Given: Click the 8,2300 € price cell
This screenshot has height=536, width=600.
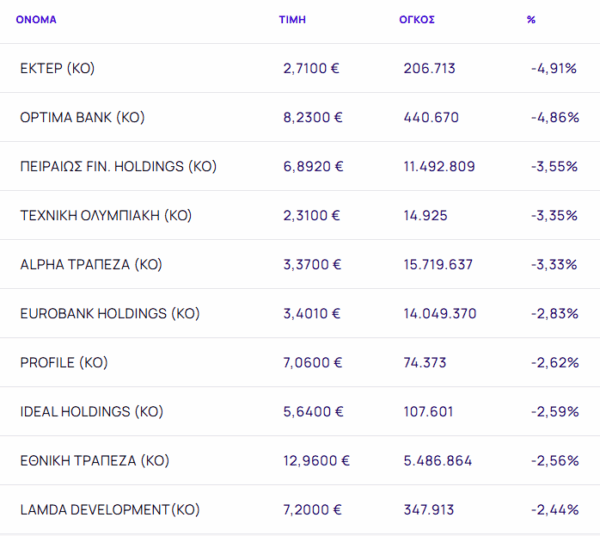Looking at the screenshot, I should click(x=312, y=117).
